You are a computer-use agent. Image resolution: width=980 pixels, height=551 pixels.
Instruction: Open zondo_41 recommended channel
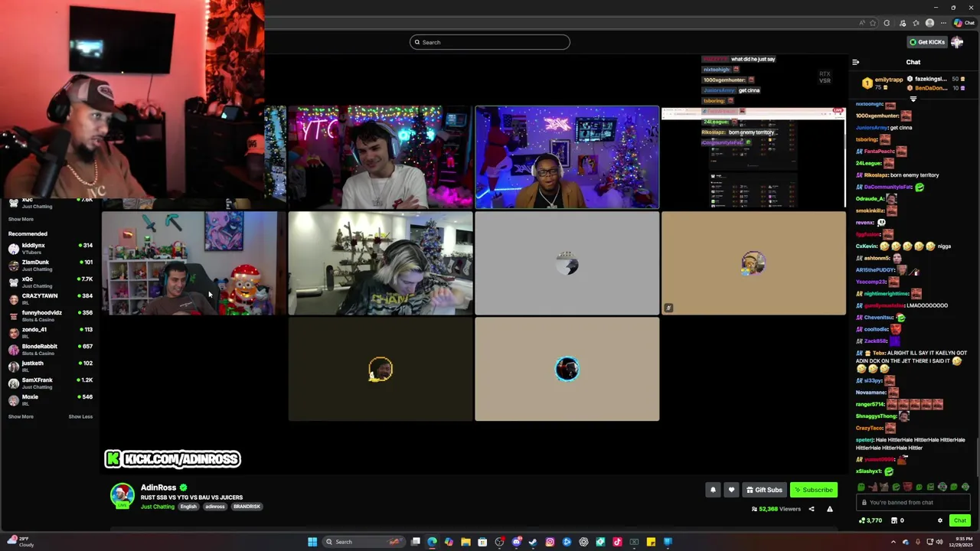click(x=51, y=332)
